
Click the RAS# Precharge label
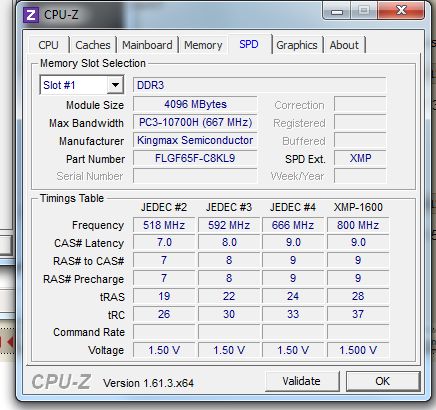[84, 279]
